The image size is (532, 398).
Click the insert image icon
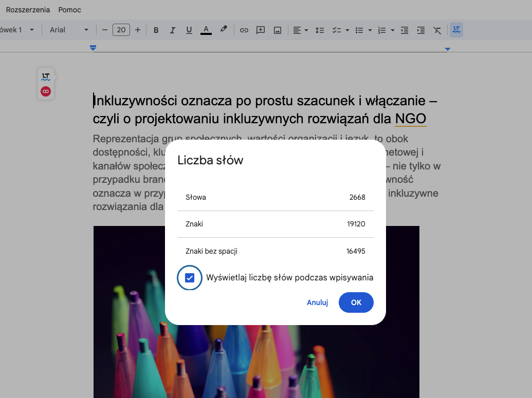tap(278, 30)
